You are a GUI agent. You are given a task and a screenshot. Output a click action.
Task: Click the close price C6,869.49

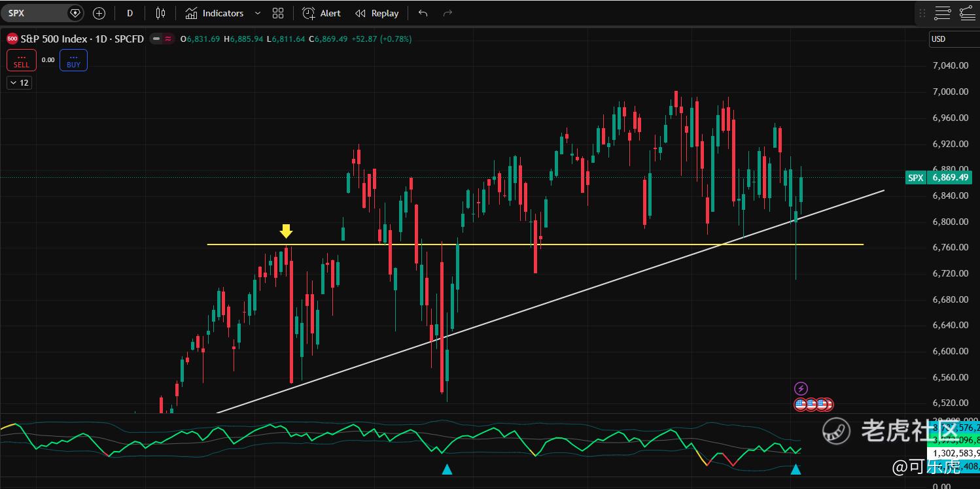tap(328, 39)
